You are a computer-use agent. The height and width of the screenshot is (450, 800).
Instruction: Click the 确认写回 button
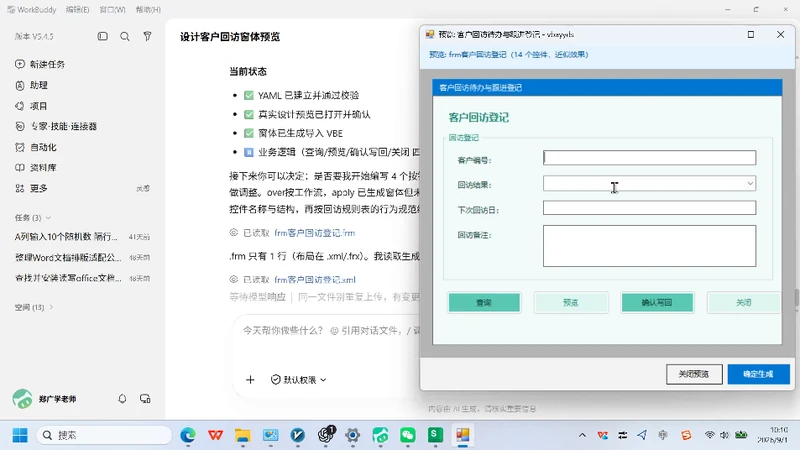(x=657, y=303)
